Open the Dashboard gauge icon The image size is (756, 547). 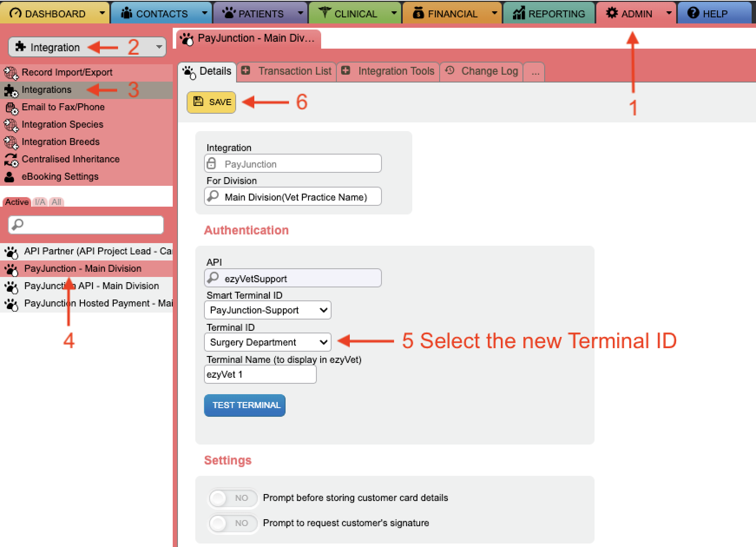click(x=15, y=13)
